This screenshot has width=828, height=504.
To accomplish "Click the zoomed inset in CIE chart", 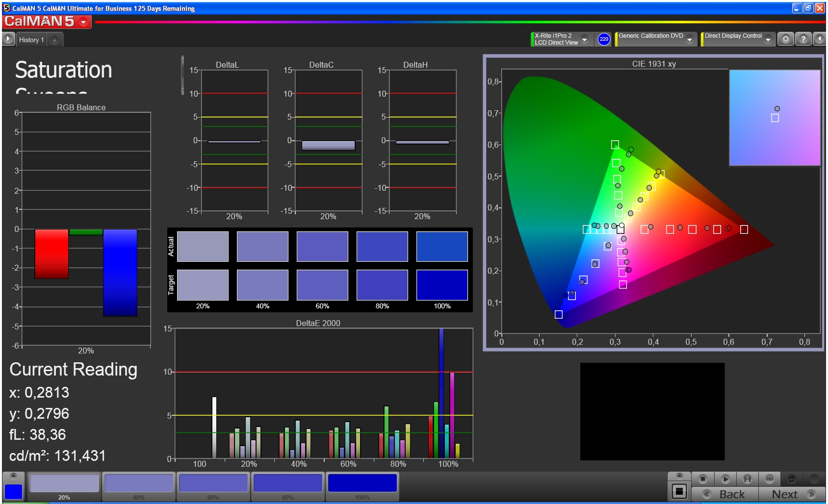I will click(x=775, y=118).
